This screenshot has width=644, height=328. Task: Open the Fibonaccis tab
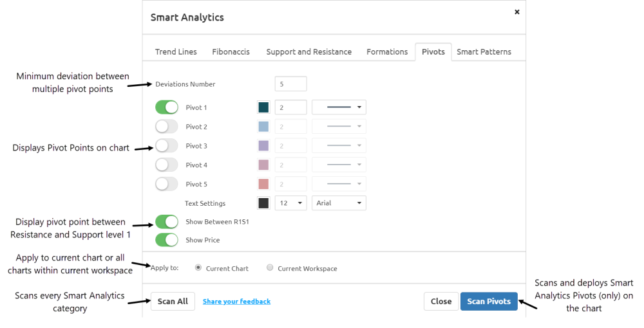(x=231, y=51)
